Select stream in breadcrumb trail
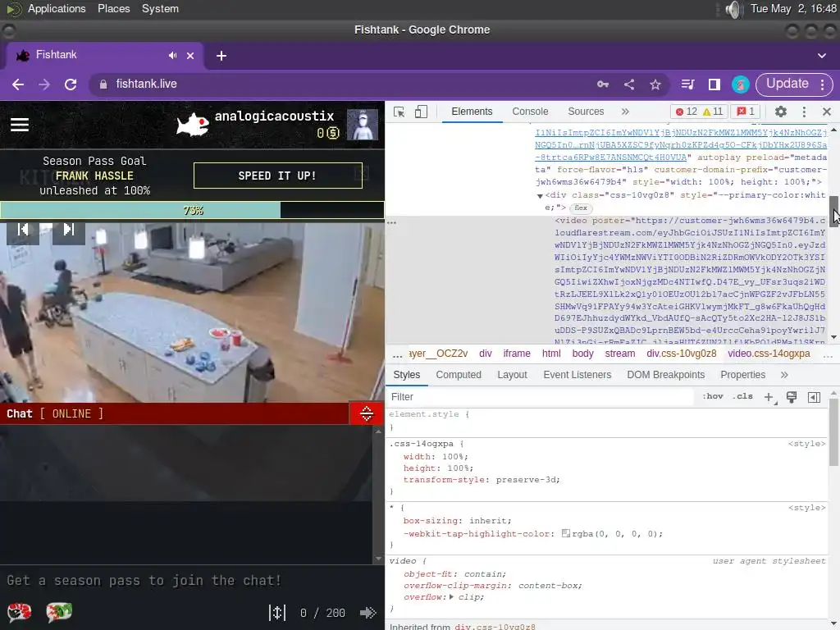This screenshot has width=840, height=630. tap(620, 354)
